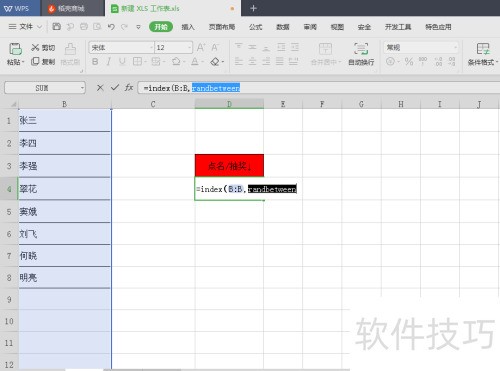Add a new document tab
The image size is (500, 371).
253,8
